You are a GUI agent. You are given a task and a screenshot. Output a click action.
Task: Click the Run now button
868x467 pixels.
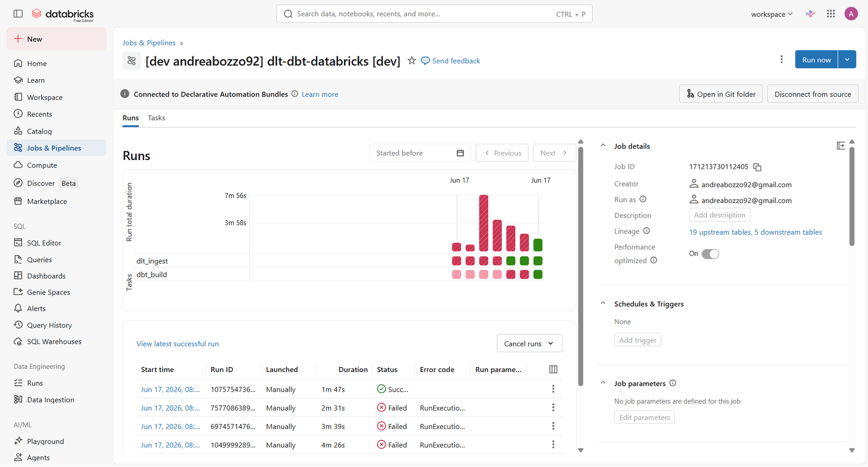[x=816, y=59]
